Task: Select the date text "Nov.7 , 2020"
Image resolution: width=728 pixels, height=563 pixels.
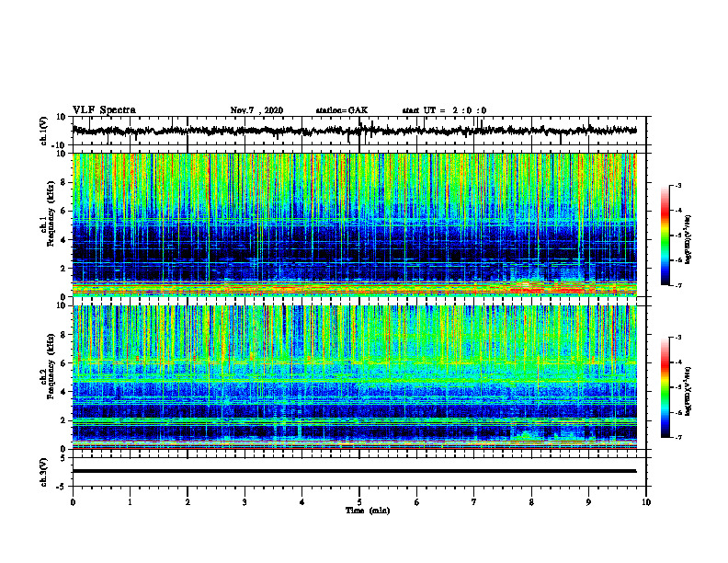Action: pos(256,110)
